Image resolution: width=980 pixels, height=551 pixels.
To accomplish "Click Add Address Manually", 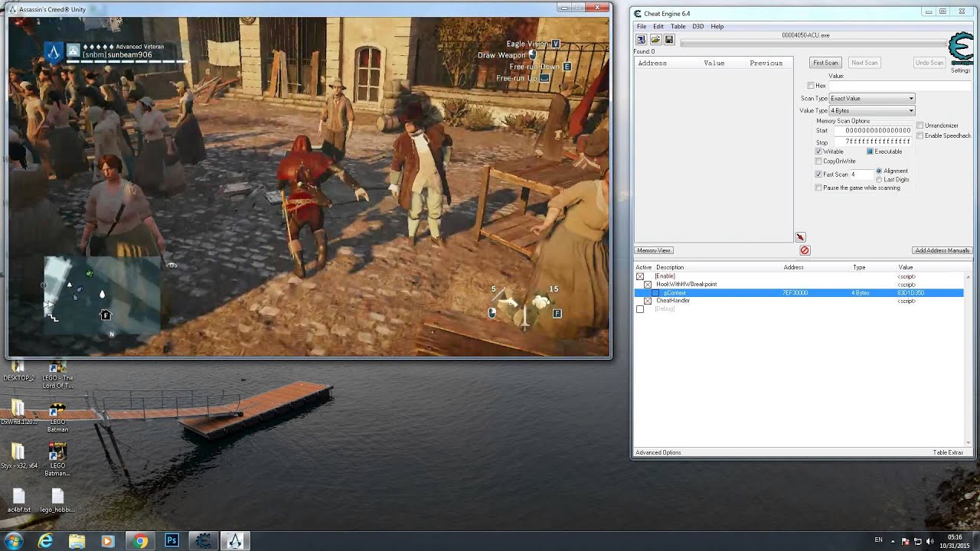I will pyautogui.click(x=942, y=250).
